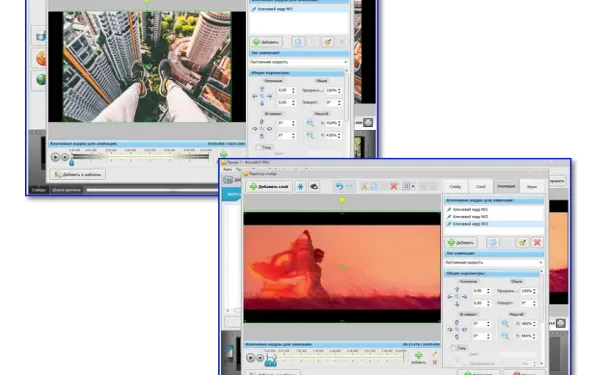The height and width of the screenshot is (375, 600).
Task: Click pencil edit icon beside lower-right timeline
Action: (x=434, y=354)
